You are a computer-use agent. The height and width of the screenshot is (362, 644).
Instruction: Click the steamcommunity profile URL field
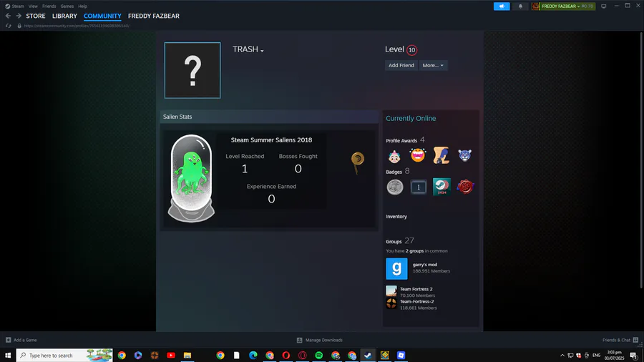pos(77,26)
